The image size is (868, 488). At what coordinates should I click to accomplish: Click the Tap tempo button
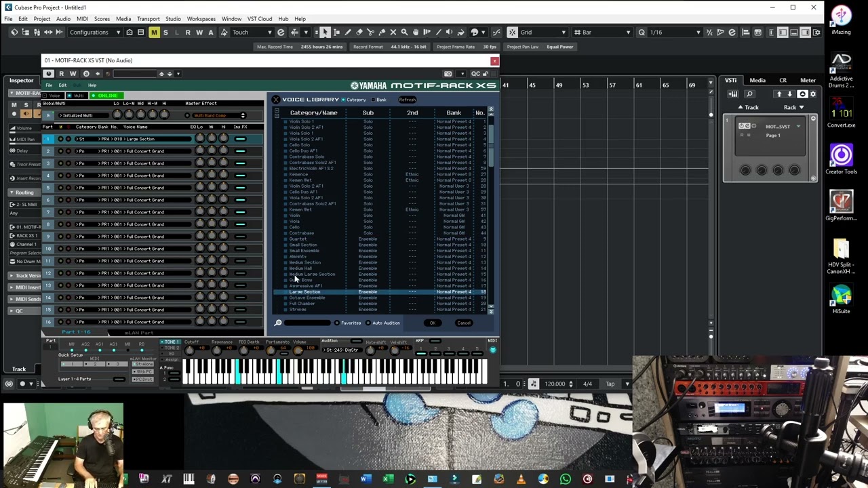click(x=610, y=384)
